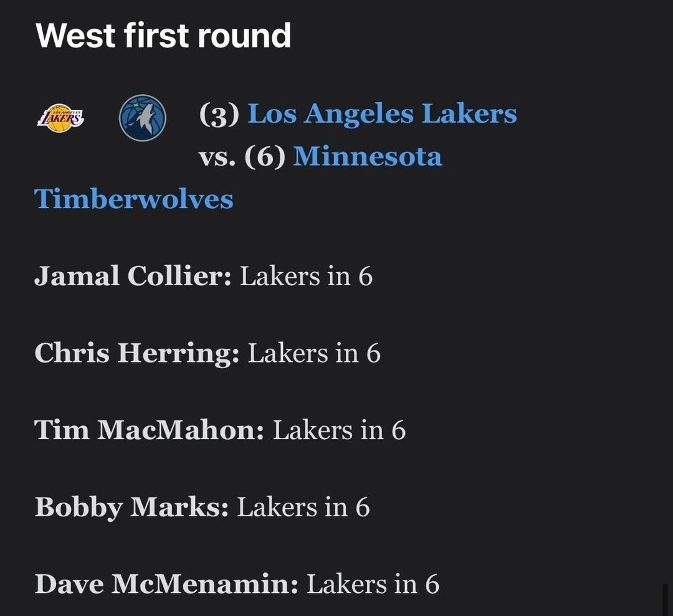Click the blue Timberwolves link text

click(x=134, y=199)
